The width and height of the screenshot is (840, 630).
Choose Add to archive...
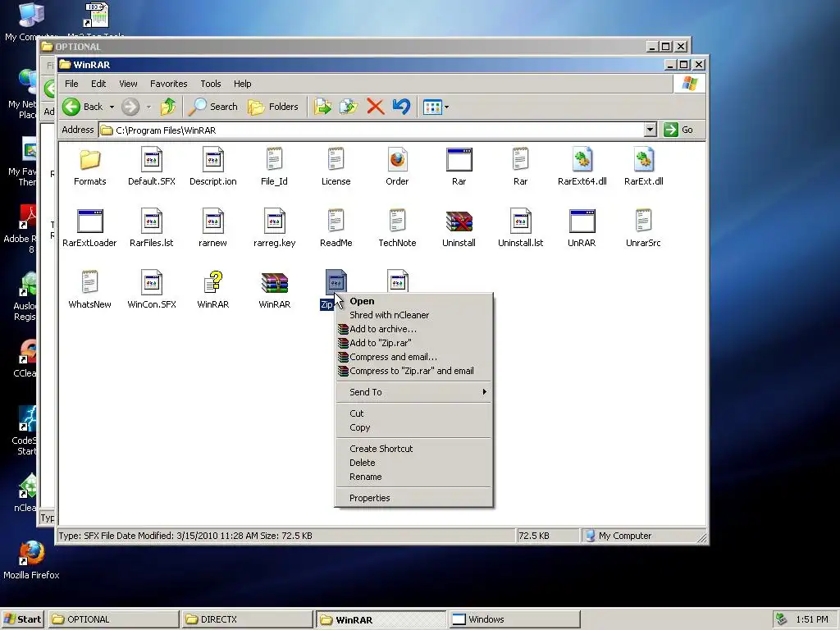(413, 329)
